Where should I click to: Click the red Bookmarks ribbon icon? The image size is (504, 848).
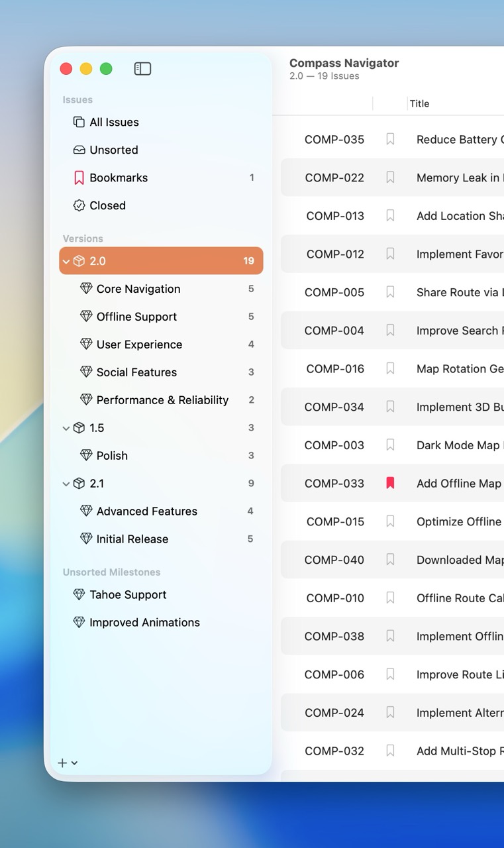[79, 178]
